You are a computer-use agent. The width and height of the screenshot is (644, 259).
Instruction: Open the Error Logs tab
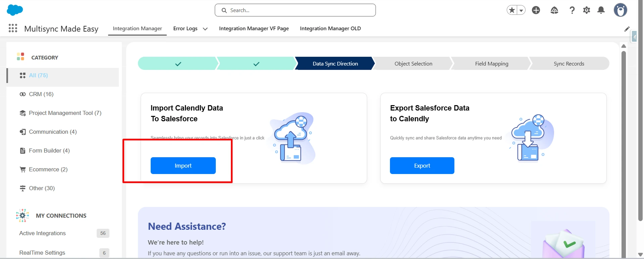click(x=185, y=29)
